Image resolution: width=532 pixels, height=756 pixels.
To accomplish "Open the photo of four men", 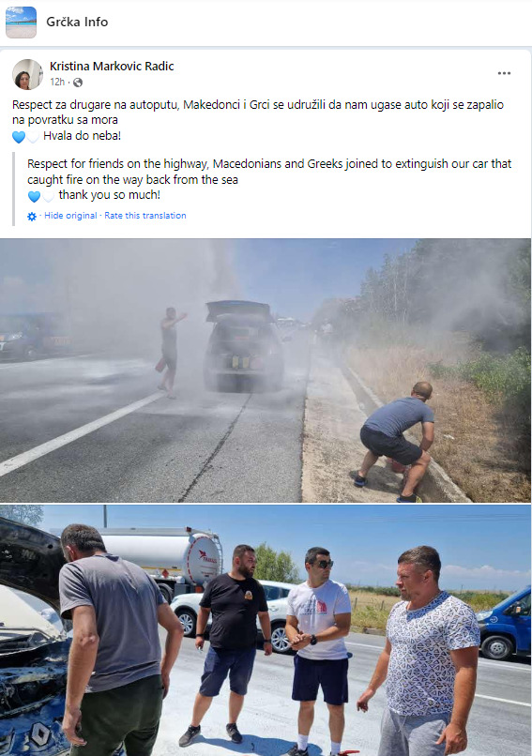I will click(x=266, y=630).
